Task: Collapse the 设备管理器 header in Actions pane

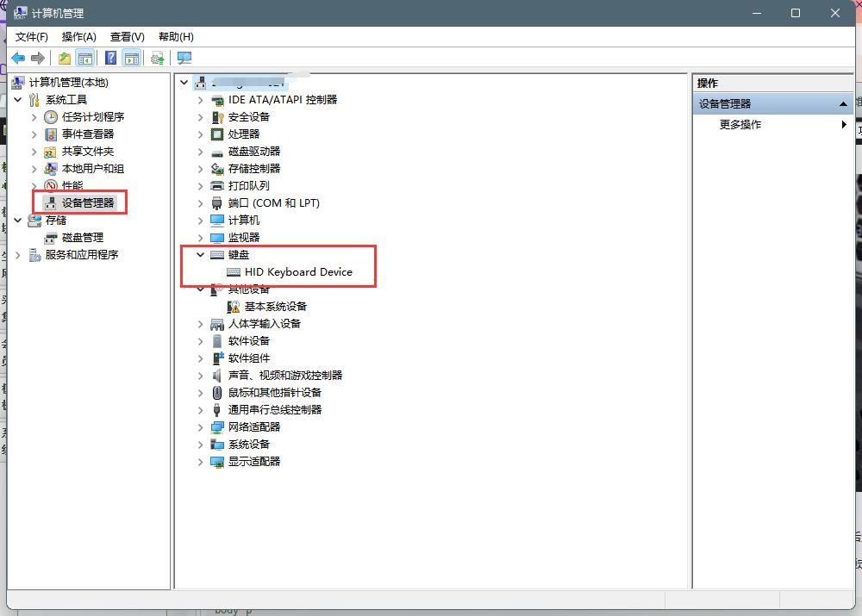Action: 843,103
